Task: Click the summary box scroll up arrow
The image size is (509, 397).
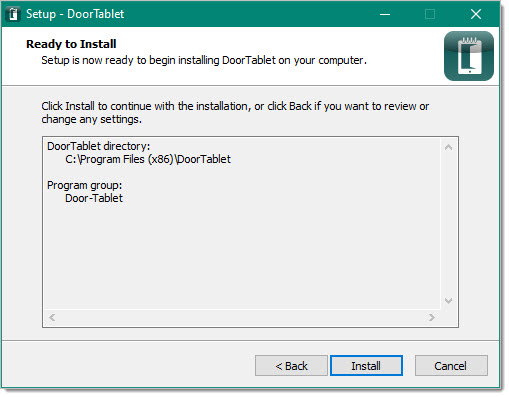Action: click(x=448, y=147)
